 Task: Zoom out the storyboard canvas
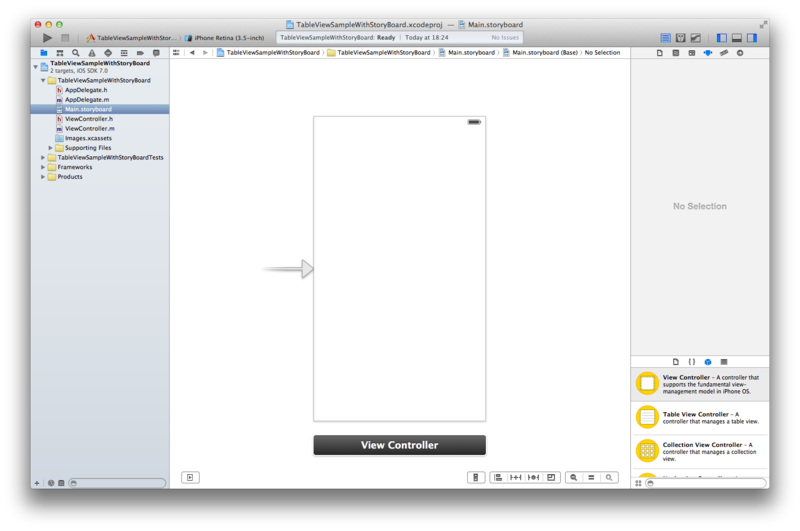pyautogui.click(x=573, y=477)
